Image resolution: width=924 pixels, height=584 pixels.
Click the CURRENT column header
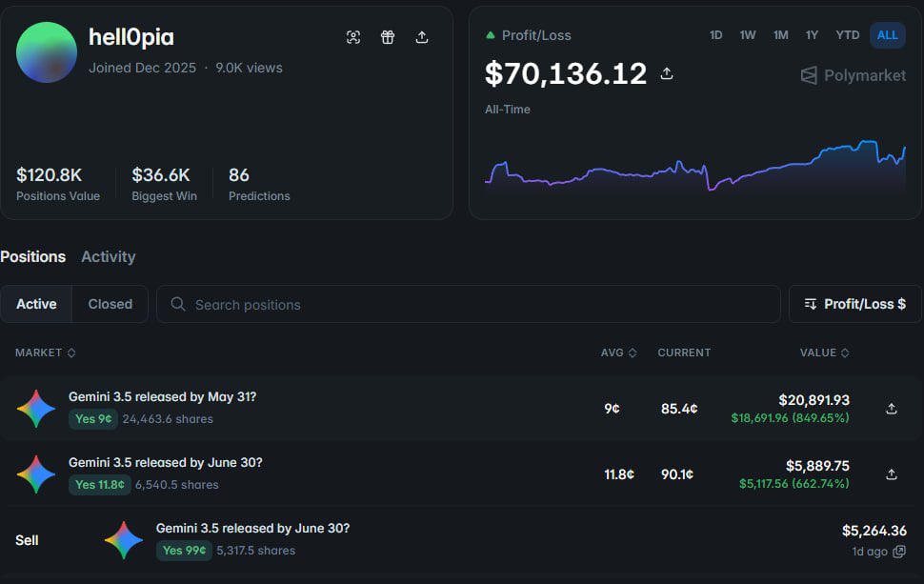(684, 352)
